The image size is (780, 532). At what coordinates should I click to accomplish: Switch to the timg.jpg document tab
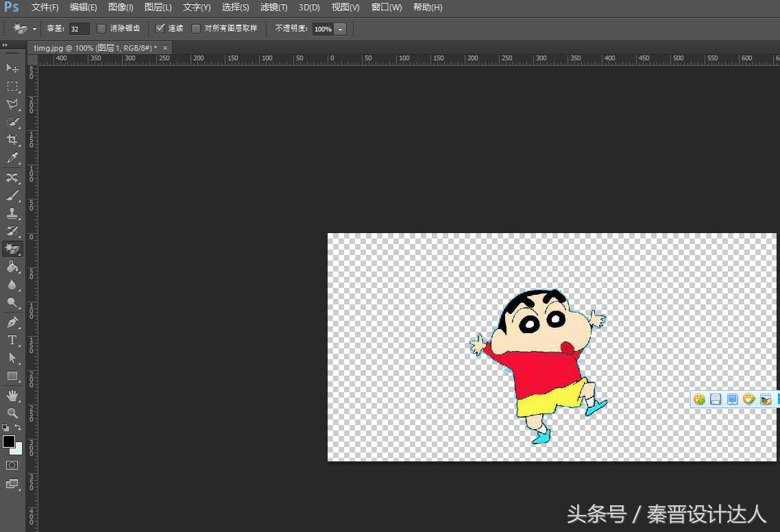[x=93, y=48]
